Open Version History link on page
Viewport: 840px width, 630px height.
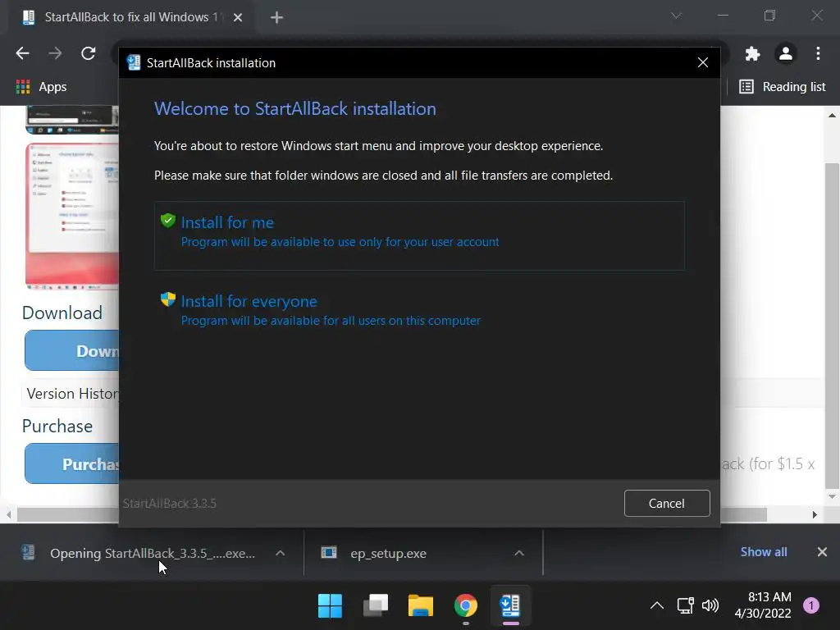[72, 394]
